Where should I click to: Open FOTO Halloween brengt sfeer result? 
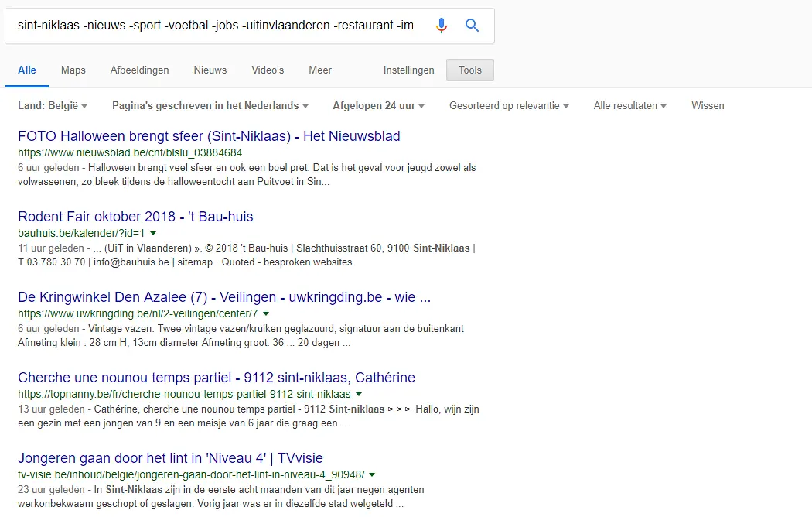pos(209,136)
